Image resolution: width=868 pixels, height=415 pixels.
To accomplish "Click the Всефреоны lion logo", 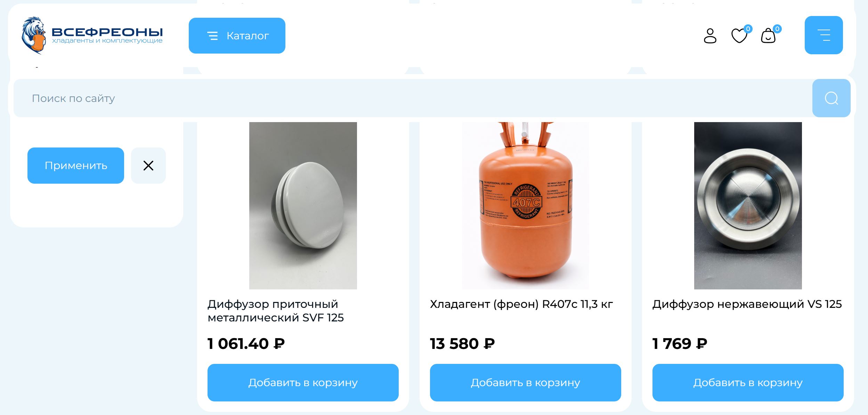I will (33, 35).
